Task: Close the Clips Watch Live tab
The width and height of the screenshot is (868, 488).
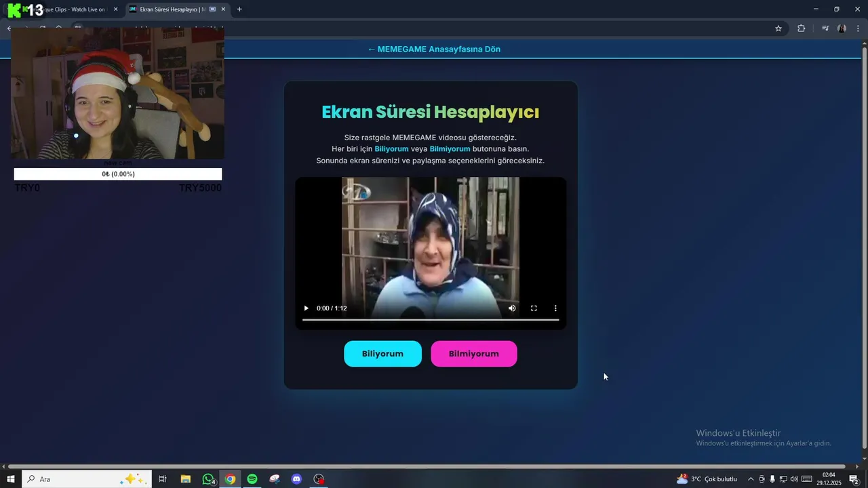Action: click(x=115, y=9)
